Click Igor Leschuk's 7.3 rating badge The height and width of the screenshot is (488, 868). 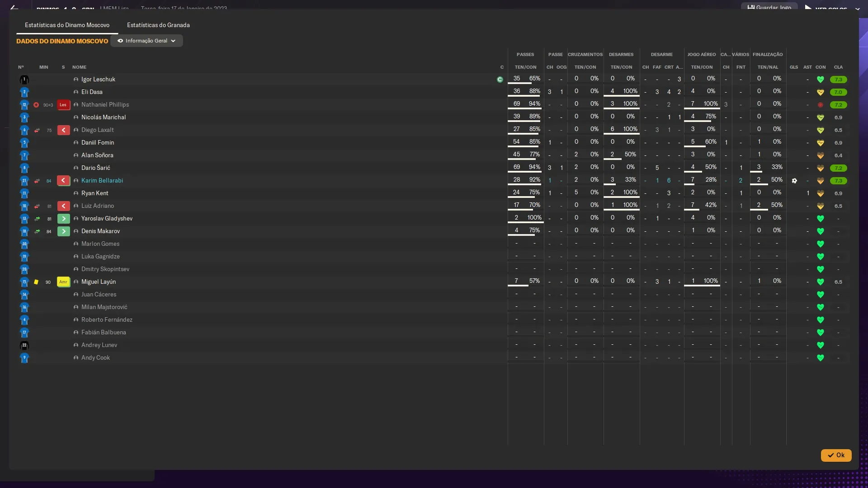(x=838, y=80)
